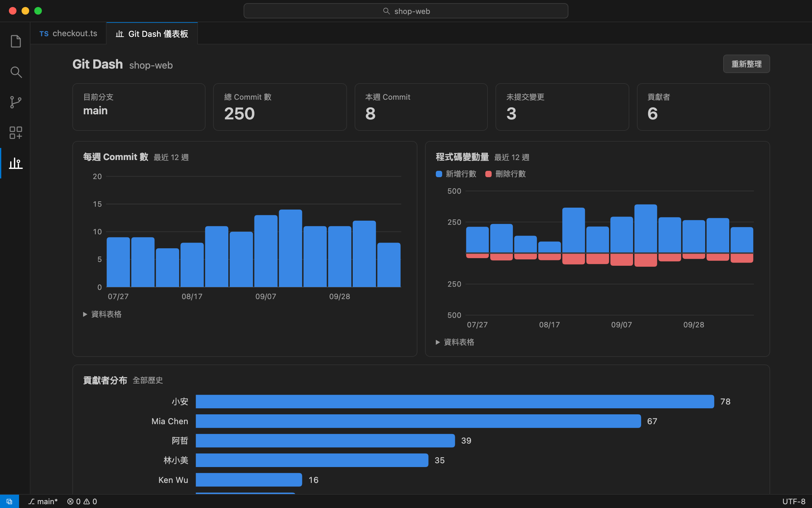Click the 刪除行數 red legend swatch
This screenshot has width=812, height=508.
(x=488, y=174)
